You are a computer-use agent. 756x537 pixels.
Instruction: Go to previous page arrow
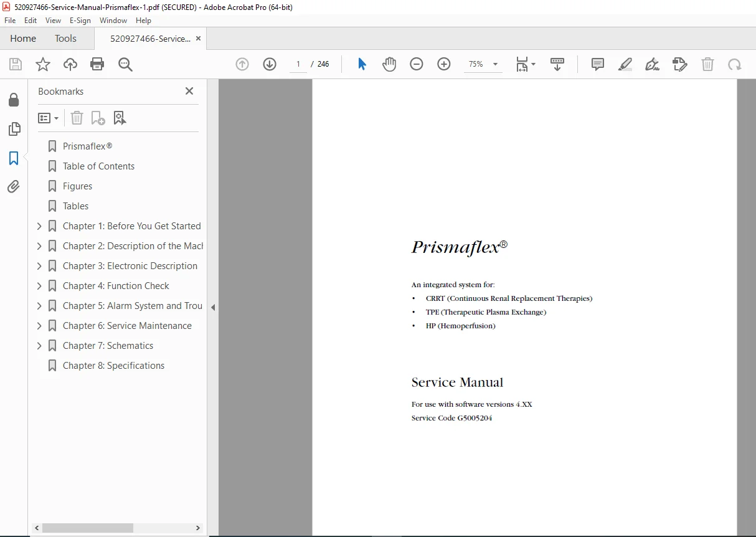[242, 64]
